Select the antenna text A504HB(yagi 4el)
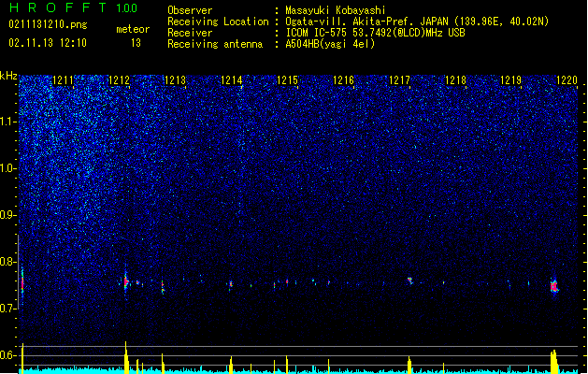 click(x=330, y=44)
